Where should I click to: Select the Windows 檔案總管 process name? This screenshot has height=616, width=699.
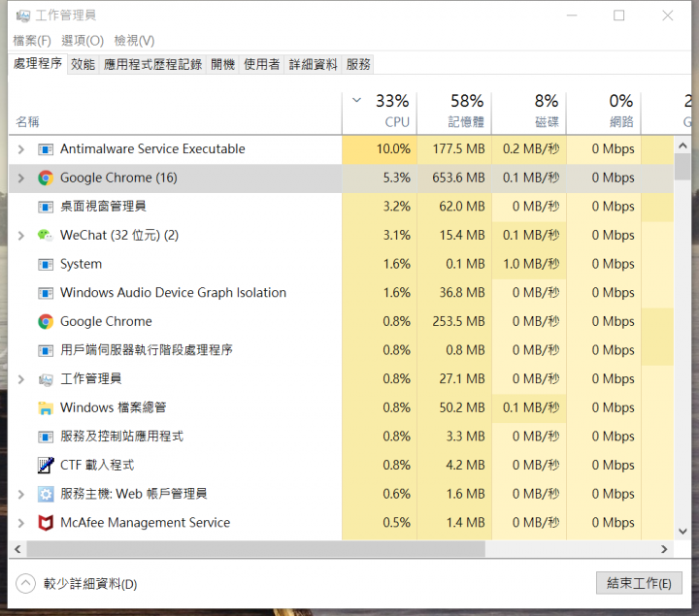point(114,407)
